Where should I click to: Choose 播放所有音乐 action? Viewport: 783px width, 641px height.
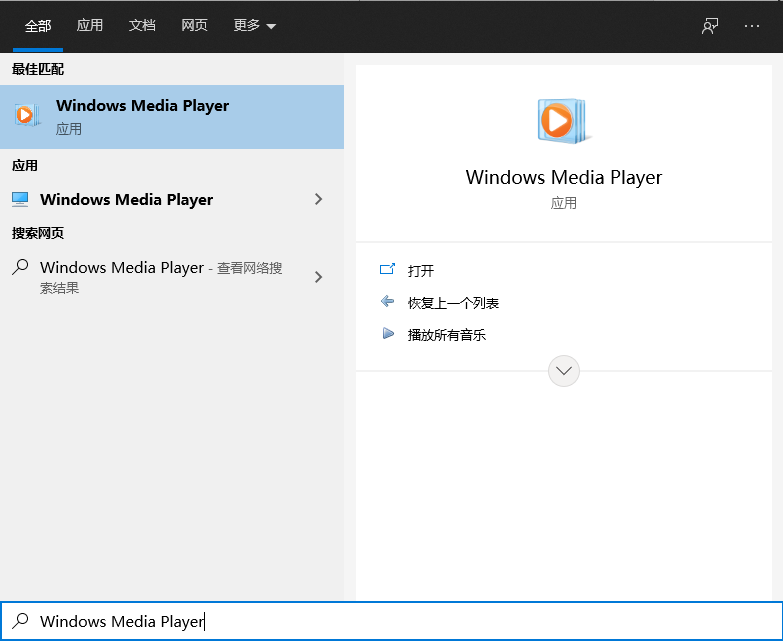point(447,335)
